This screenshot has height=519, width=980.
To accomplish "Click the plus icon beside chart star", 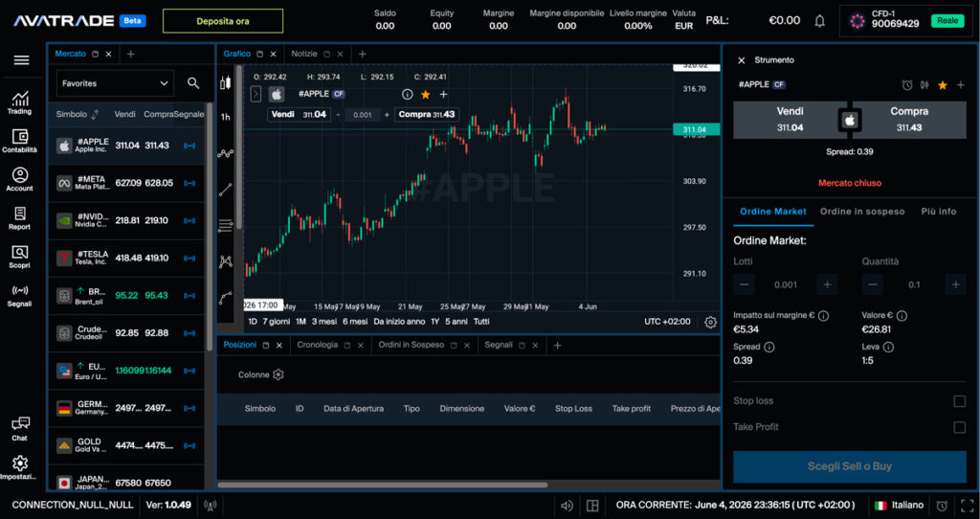I will point(444,95).
